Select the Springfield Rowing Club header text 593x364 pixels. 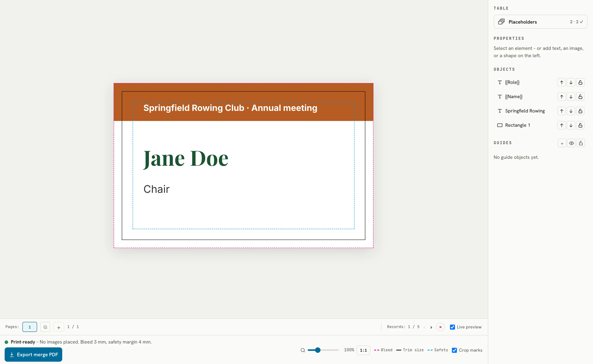coord(230,108)
